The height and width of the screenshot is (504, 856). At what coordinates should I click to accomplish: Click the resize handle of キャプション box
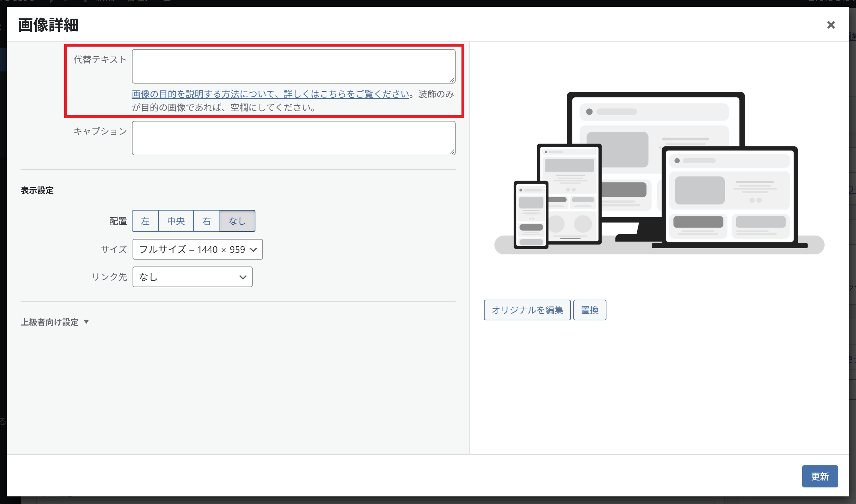tap(452, 152)
